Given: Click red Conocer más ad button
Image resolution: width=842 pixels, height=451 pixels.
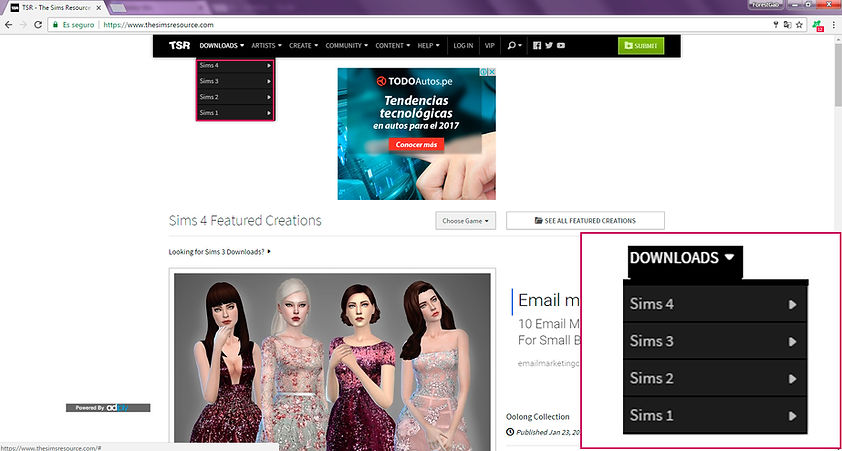Looking at the screenshot, I should coord(416,144).
